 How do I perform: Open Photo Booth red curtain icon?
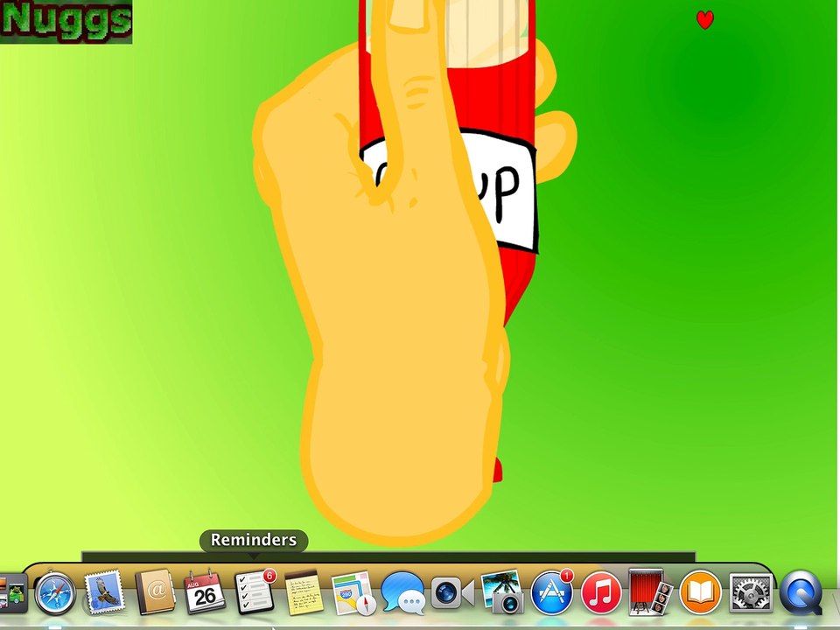(650, 592)
